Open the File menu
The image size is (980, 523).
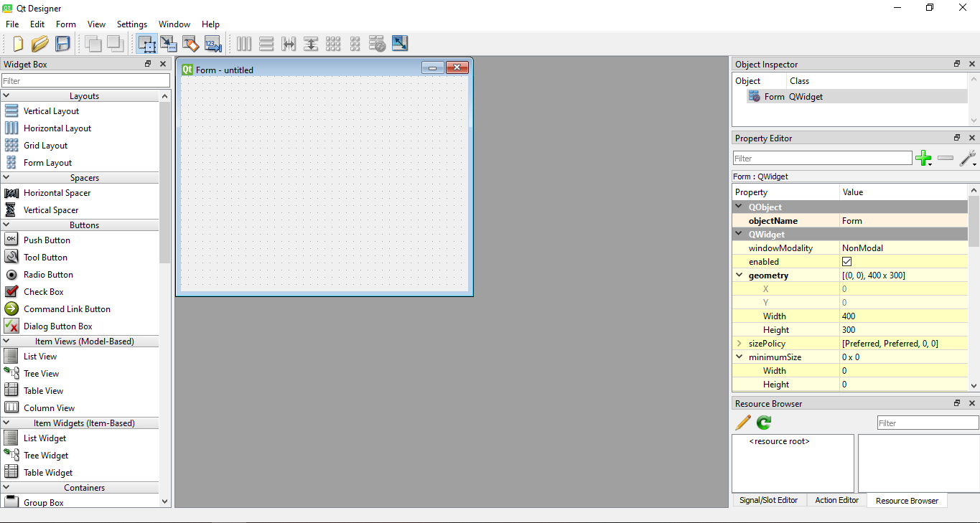click(x=12, y=24)
